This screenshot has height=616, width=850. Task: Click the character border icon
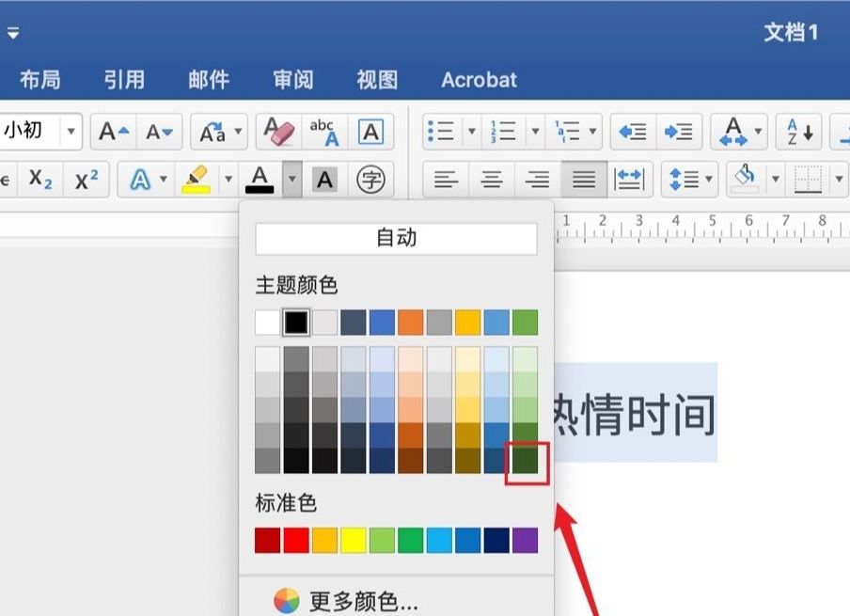coord(370,132)
